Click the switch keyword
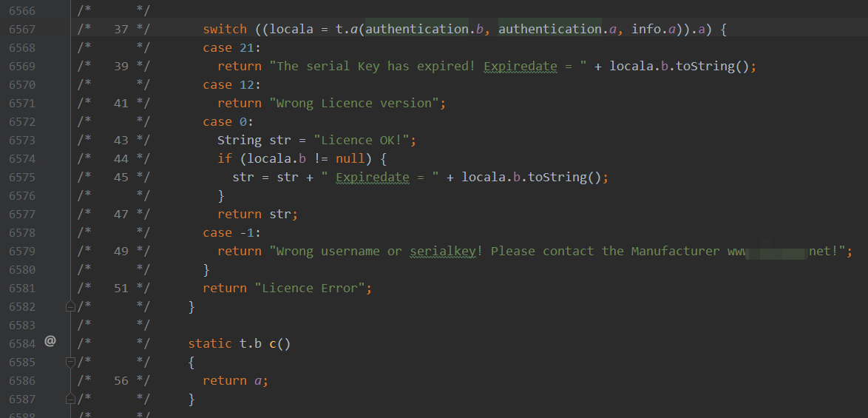The width and height of the screenshot is (868, 418). point(225,29)
